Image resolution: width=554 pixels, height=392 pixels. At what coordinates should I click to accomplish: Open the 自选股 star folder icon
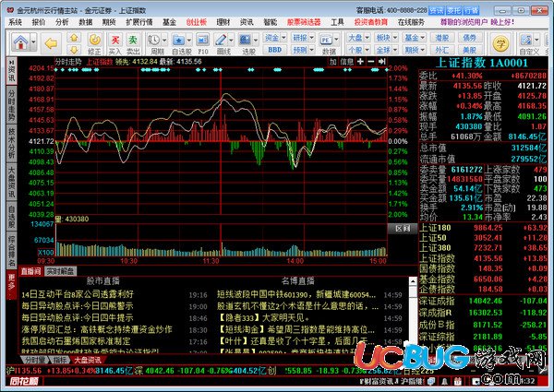coord(178,40)
